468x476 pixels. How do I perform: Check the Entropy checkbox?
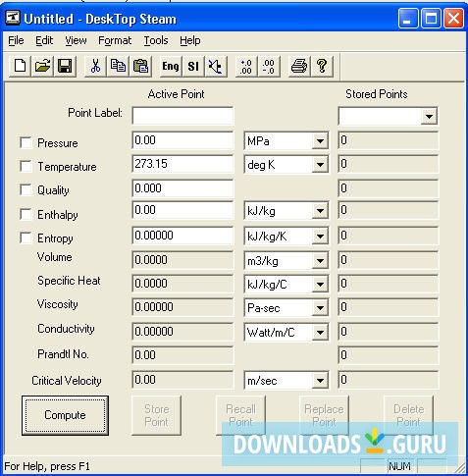click(26, 238)
